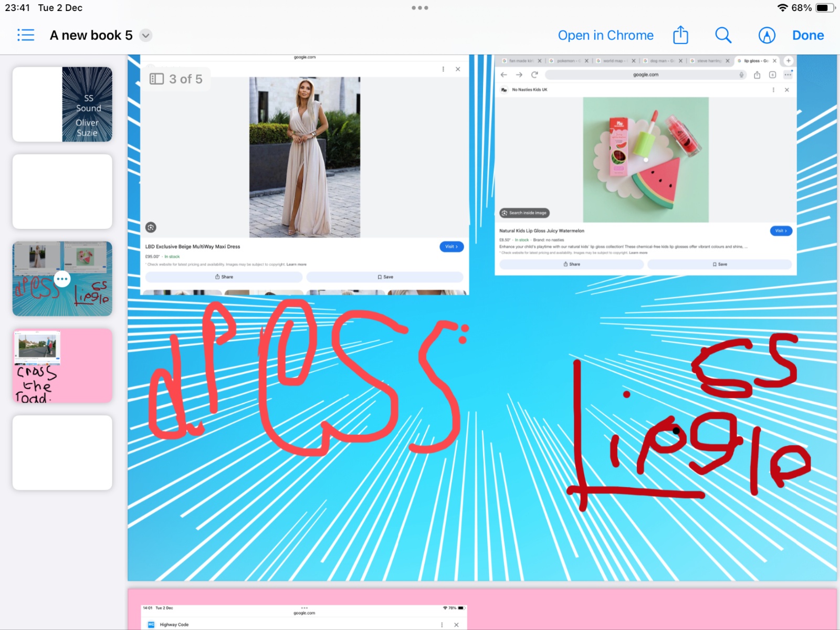
Task: Click the lens search icon on dress image
Action: point(151,227)
